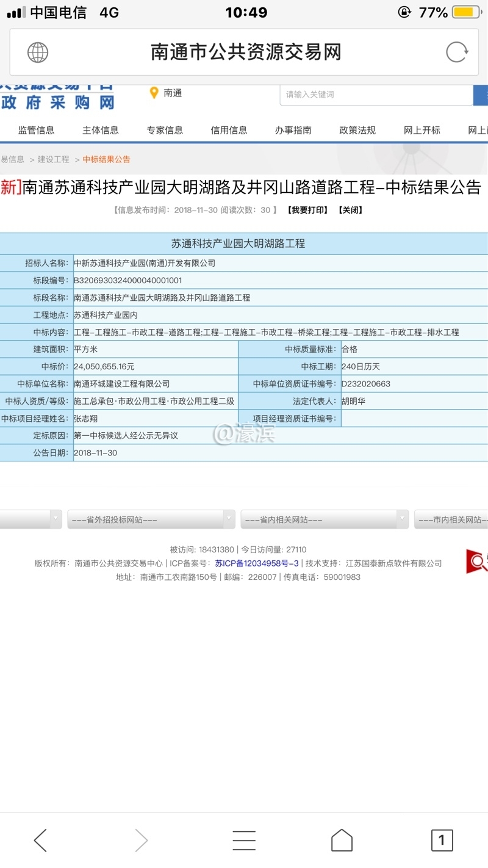The height and width of the screenshot is (868, 488).
Task: Tap 我要打印 to print the announcement
Action: coord(306,210)
